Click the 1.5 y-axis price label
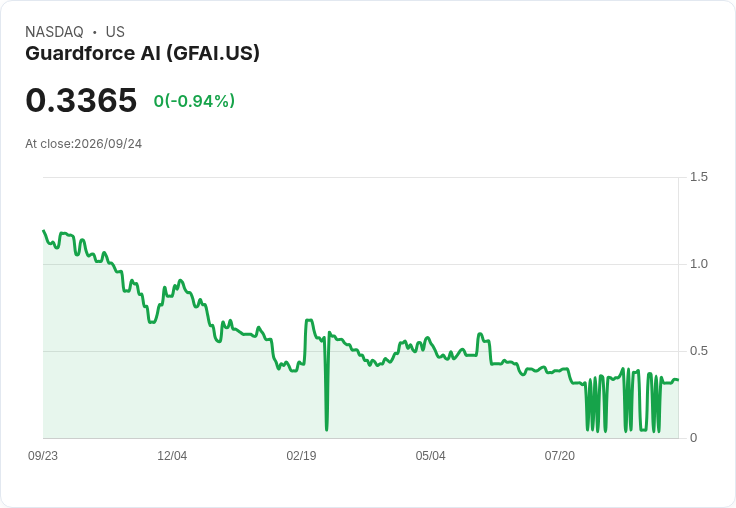This screenshot has width=736, height=508. pyautogui.click(x=698, y=177)
